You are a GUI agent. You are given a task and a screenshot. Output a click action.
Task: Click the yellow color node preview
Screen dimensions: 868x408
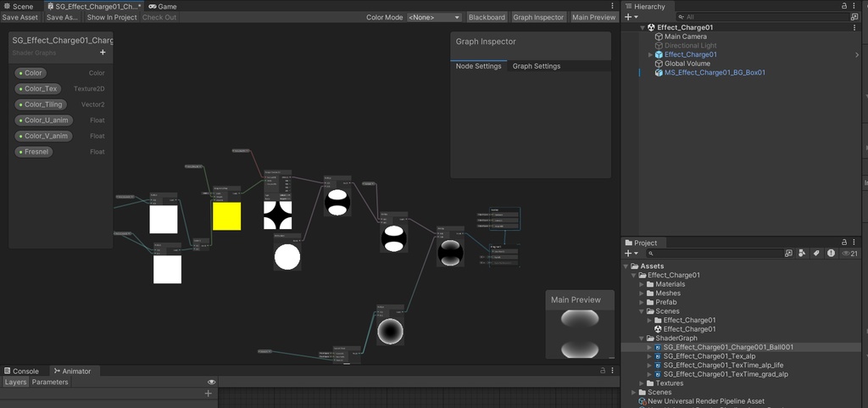point(227,216)
